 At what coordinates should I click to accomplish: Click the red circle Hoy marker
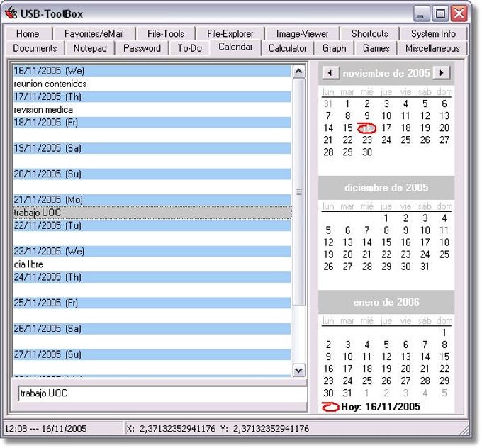click(x=330, y=407)
